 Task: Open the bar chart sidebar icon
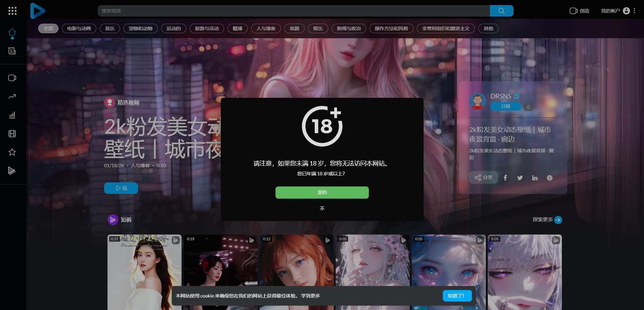[12, 115]
